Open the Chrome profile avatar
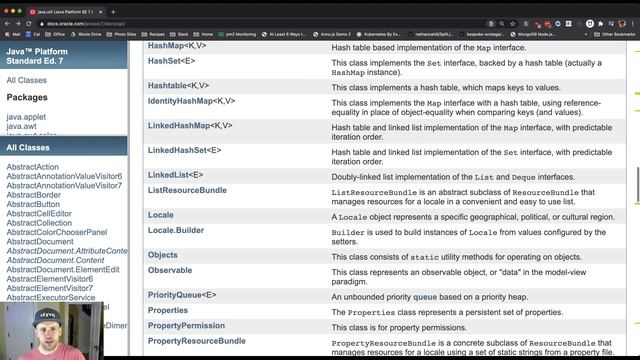Viewport: 640px width, 360px height. (622, 24)
